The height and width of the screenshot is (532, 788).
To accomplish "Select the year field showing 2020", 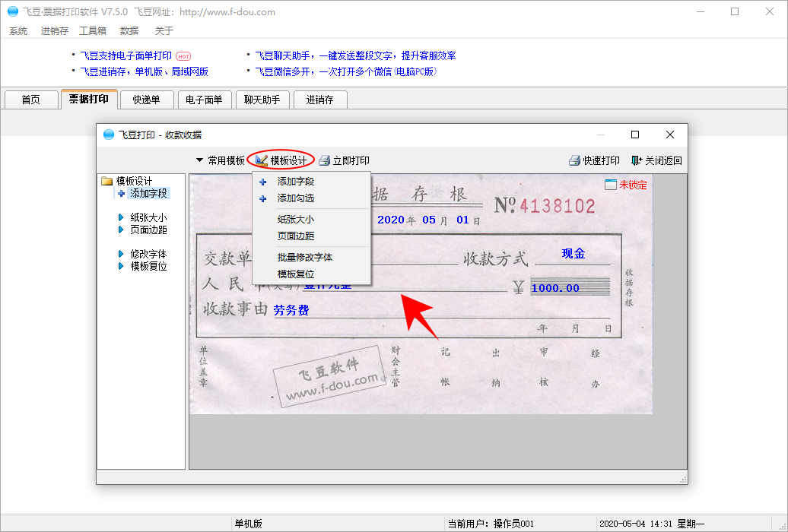I will (391, 220).
